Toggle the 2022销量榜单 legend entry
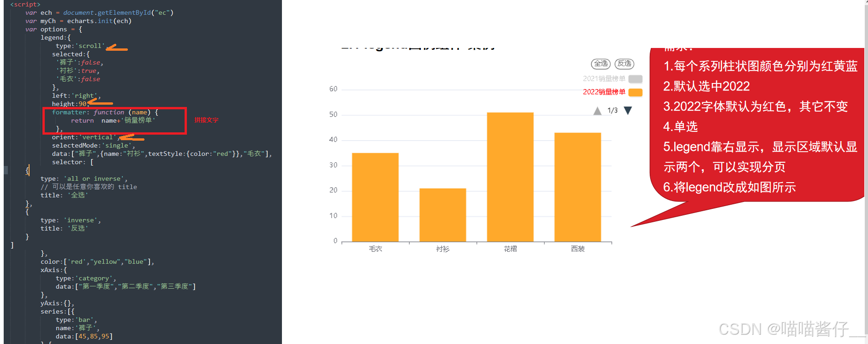Screen dimensions: 868x344 (612, 92)
